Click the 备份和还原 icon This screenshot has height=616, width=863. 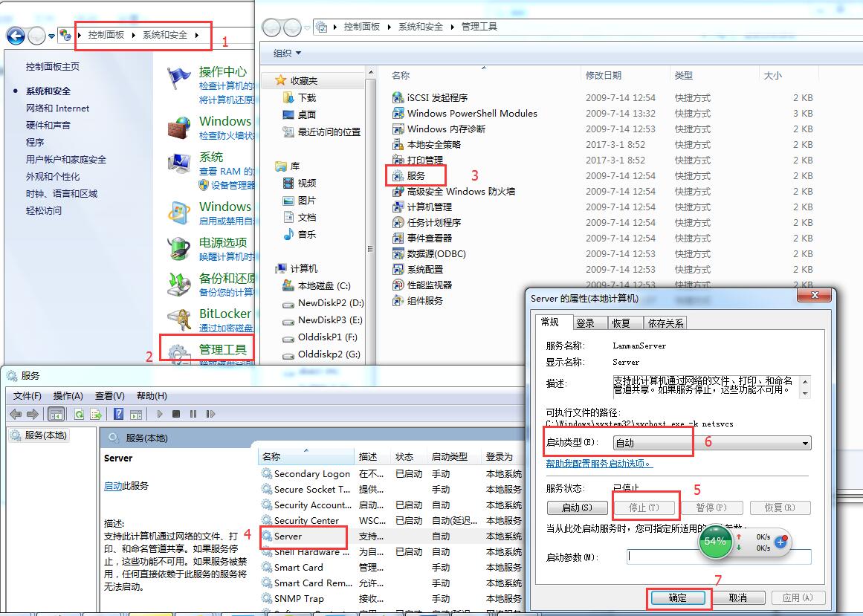click(179, 285)
